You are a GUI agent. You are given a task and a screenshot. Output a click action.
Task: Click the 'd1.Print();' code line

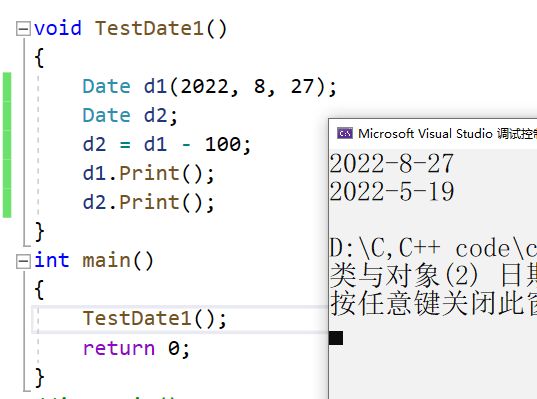(149, 173)
